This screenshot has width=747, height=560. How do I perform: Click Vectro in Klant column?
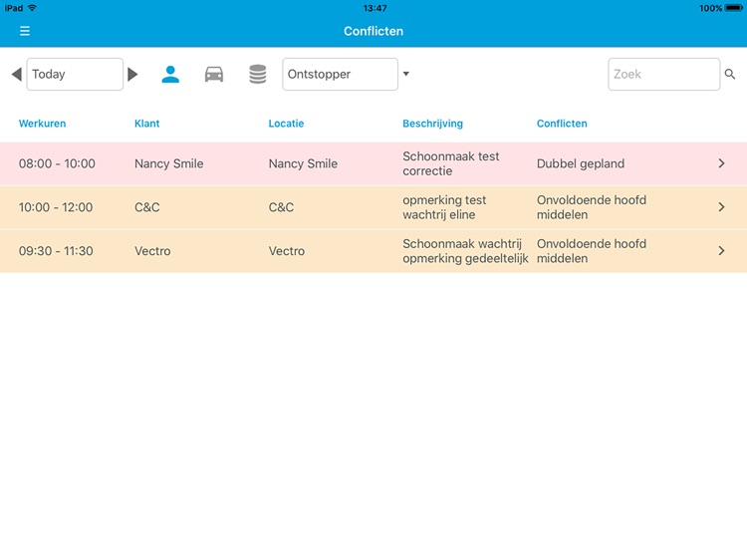point(152,251)
